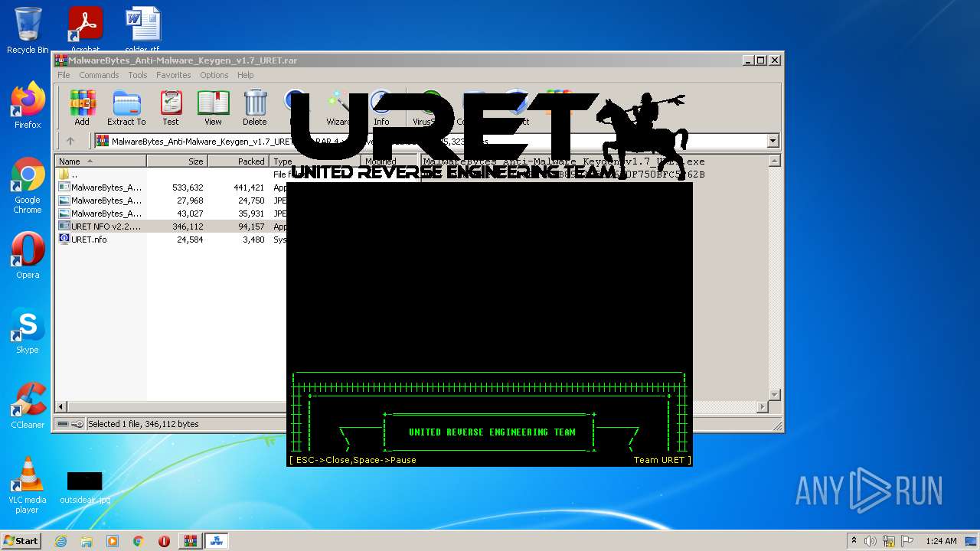Launch Google Chrome from the desktop
Screen dimensions: 980x551
(28, 186)
